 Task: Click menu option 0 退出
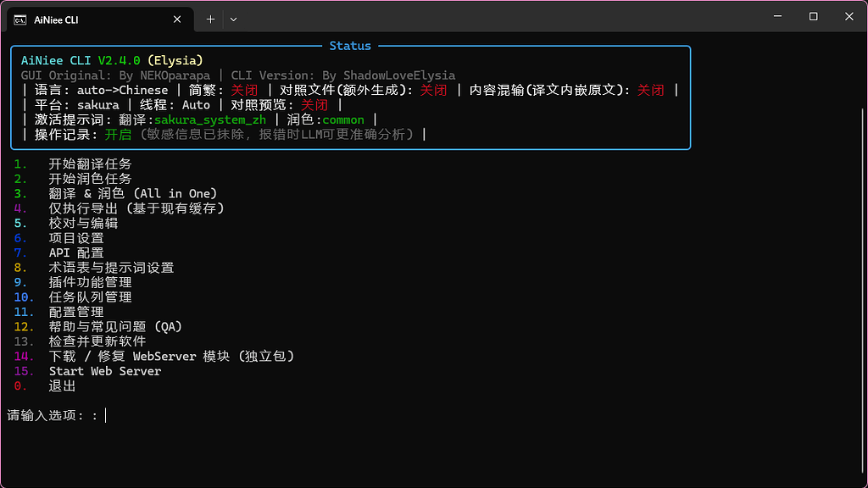[45, 386]
